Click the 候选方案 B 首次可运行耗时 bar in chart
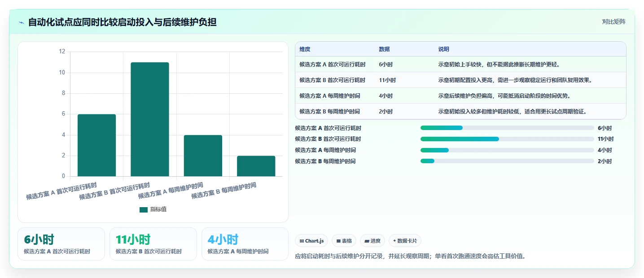Viewport: 644px width, 278px height. 150,119
